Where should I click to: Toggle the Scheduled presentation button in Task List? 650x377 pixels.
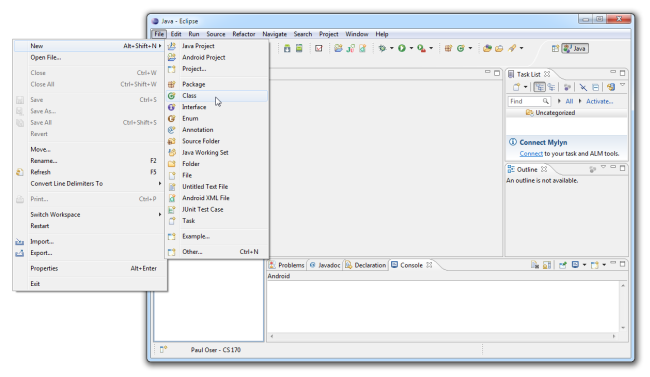551,87
